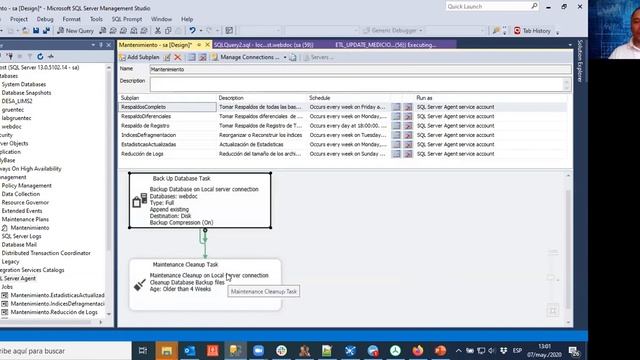Image resolution: width=640 pixels, height=360 pixels.
Task: Open the Help menu
Action: click(x=187, y=19)
